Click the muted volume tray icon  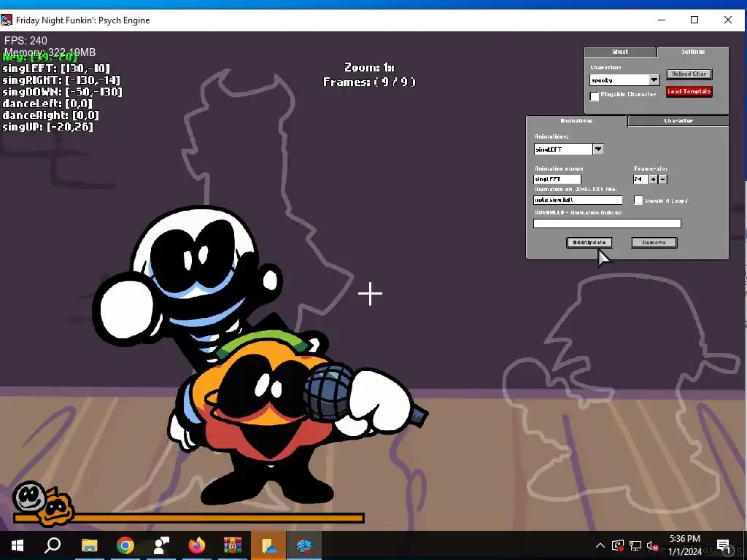point(651,545)
